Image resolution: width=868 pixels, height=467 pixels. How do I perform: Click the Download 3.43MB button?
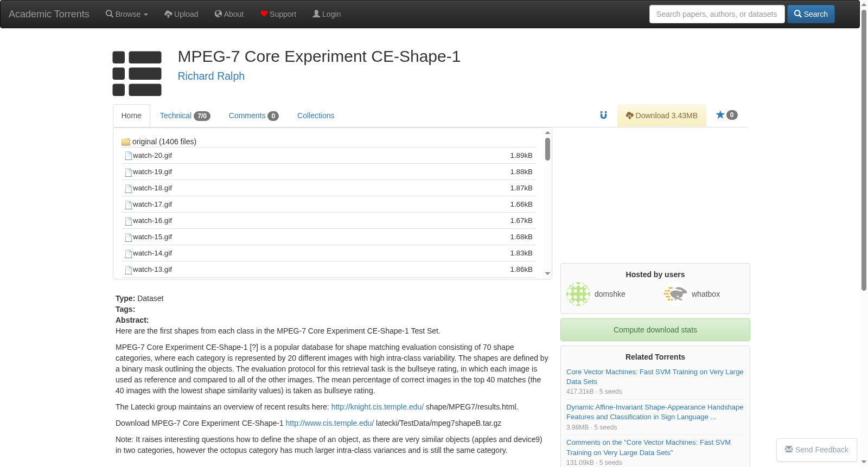coord(662,116)
